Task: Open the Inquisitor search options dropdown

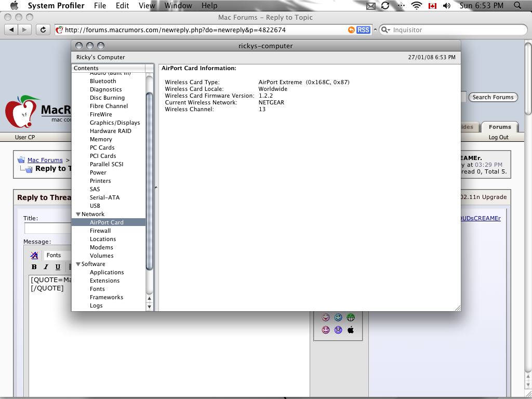Action: coord(386,30)
